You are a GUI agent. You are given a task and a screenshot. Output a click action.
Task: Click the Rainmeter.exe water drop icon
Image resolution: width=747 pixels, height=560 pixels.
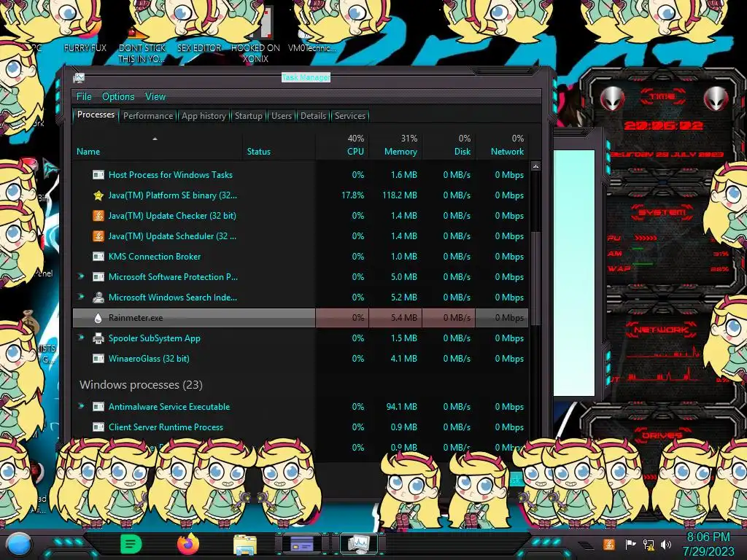[98, 318]
